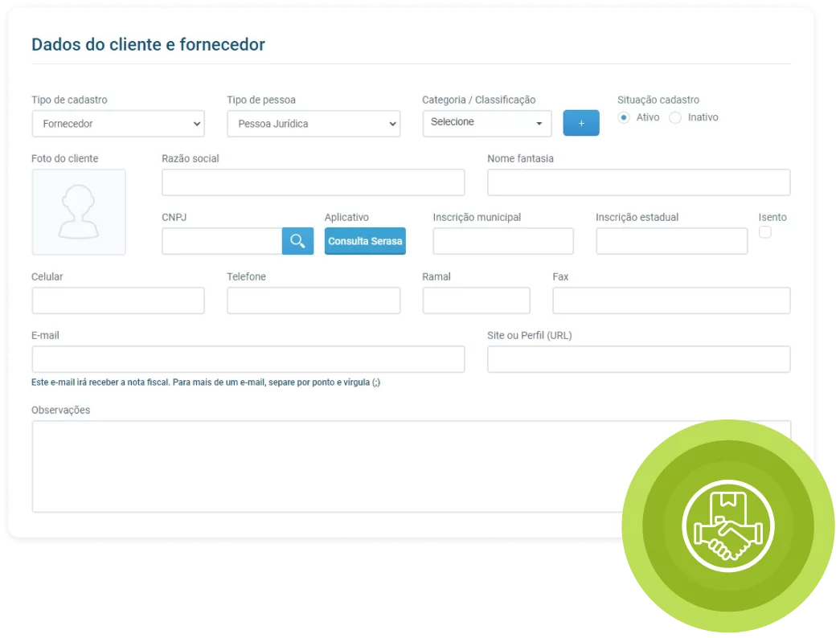840x638 pixels.
Task: Click the blue plus button to add category
Action: 580,123
